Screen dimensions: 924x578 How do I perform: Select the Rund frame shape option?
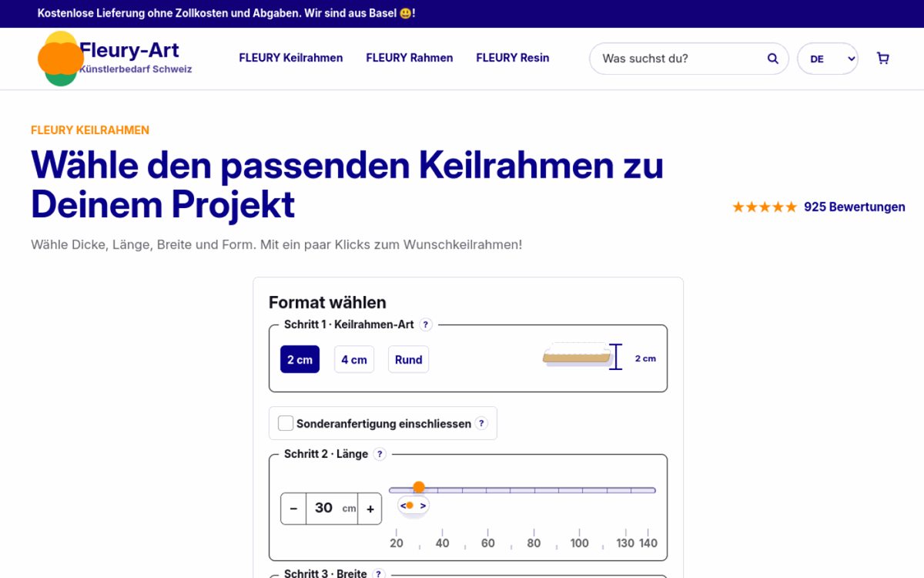(x=408, y=359)
